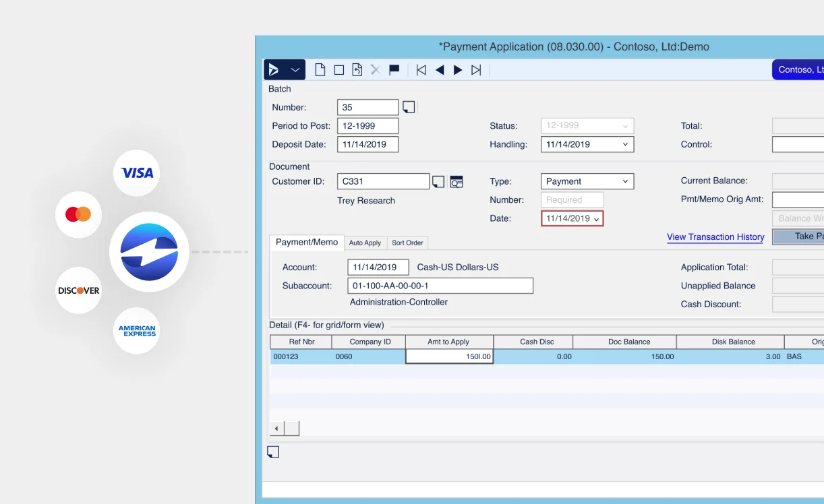The height and width of the screenshot is (504, 824).
Task: Click the Amt to Apply cell in the 000123 row
Action: [450, 356]
